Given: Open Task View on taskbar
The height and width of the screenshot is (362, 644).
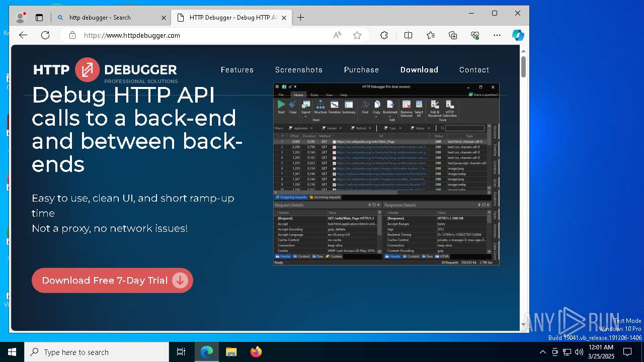Looking at the screenshot, I should (x=181, y=352).
